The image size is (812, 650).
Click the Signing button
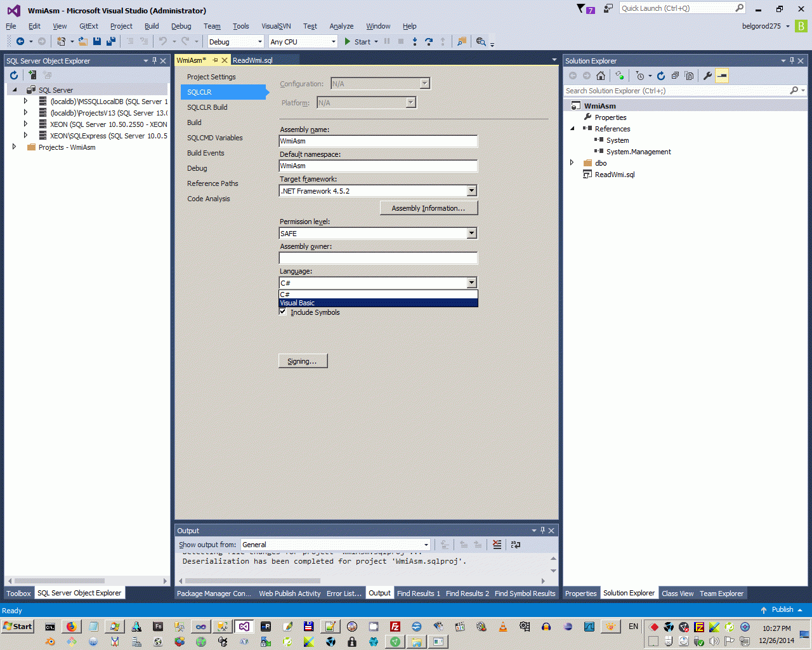tap(303, 361)
